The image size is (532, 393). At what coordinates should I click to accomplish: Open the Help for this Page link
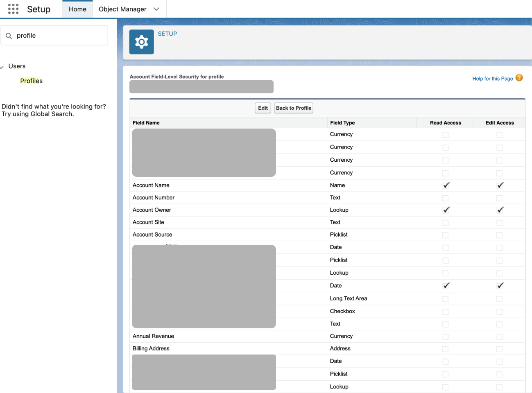(492, 78)
